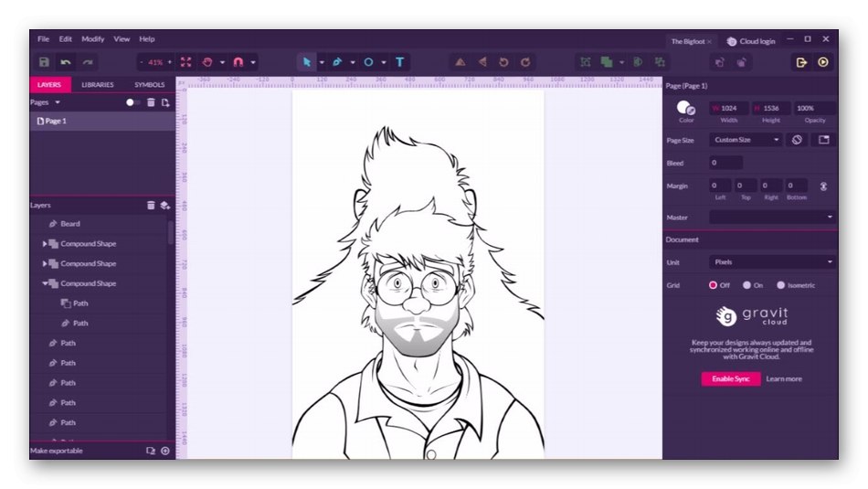Click the magnet Snapping icon
Image resolution: width=868 pixels, height=489 pixels.
click(x=238, y=62)
